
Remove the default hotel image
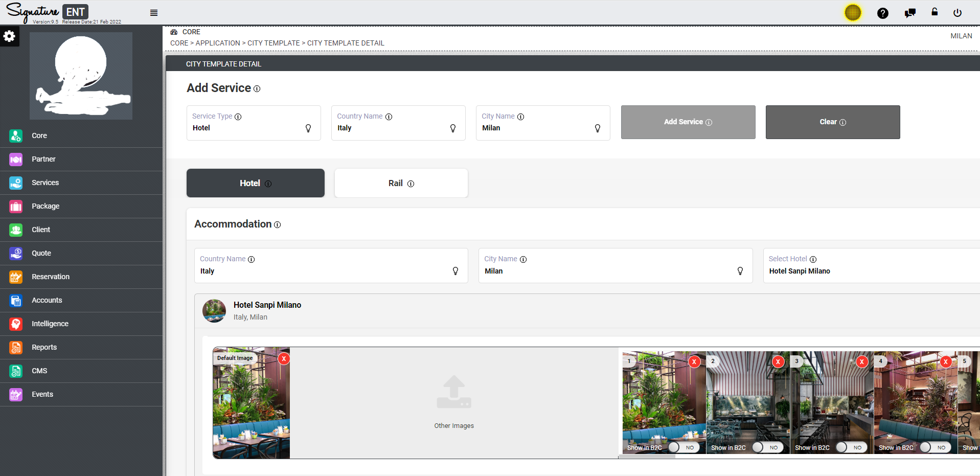click(x=284, y=359)
